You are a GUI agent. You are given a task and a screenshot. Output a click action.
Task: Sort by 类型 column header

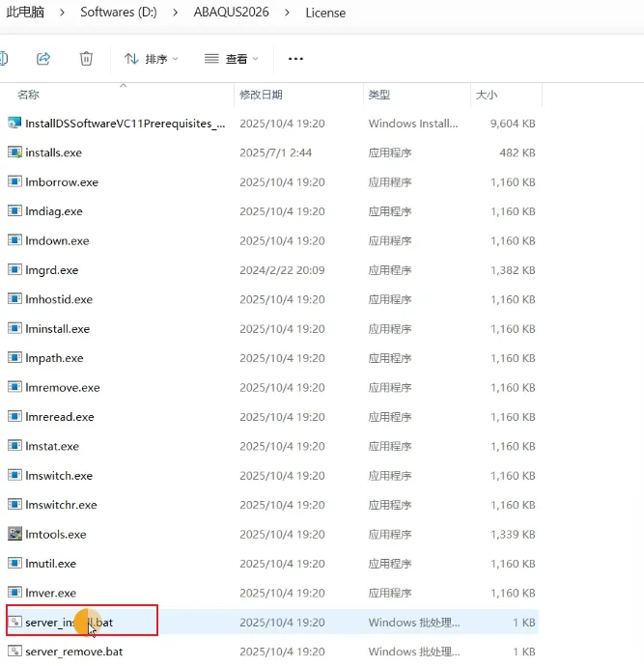pyautogui.click(x=378, y=95)
